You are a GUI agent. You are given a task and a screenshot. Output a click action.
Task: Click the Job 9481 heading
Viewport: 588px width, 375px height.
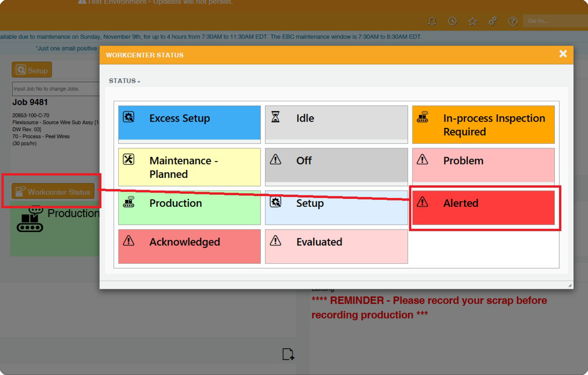pyautogui.click(x=30, y=102)
